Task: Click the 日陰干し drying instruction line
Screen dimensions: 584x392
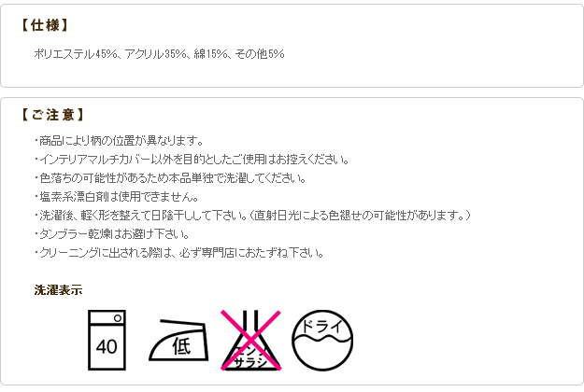Action: [252, 216]
